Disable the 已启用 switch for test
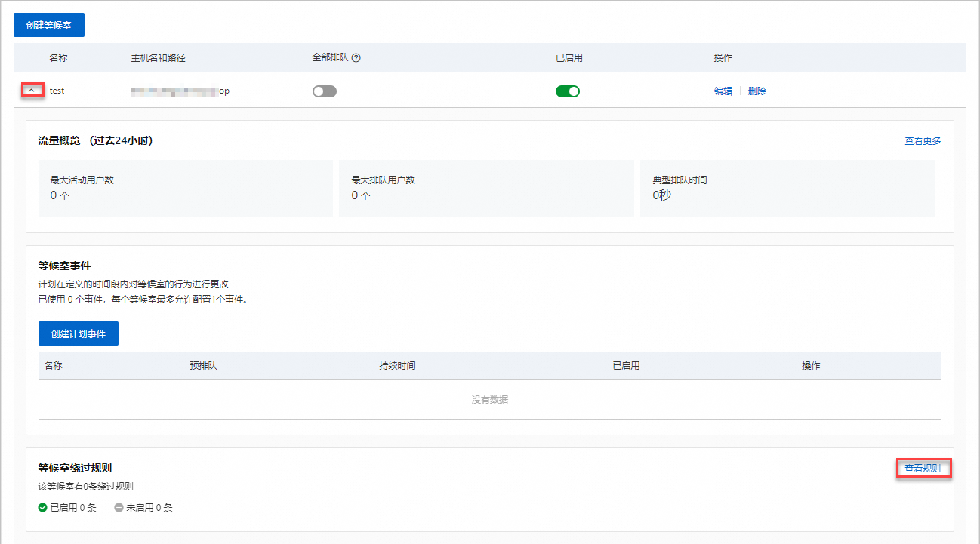This screenshot has height=544, width=980. click(568, 91)
